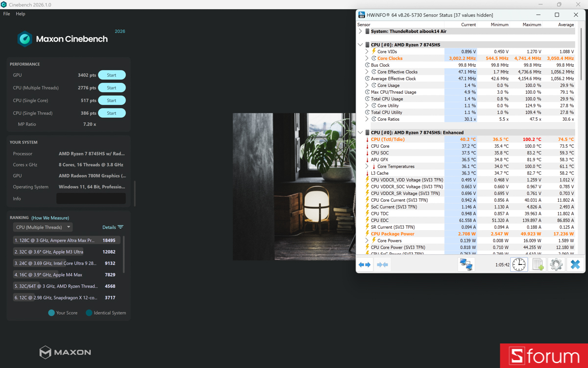Select ranking entry Intel Core Ultra 9
This screenshot has width=588, height=368.
(x=67, y=263)
